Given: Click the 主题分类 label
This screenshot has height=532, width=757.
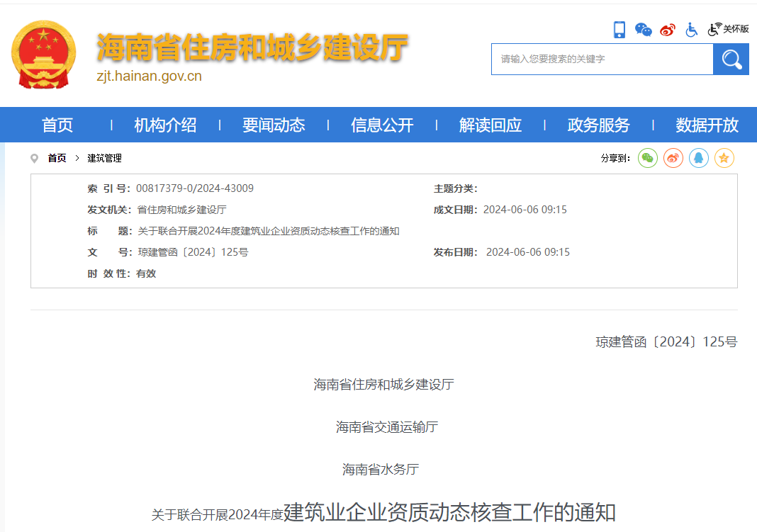Looking at the screenshot, I should (455, 188).
